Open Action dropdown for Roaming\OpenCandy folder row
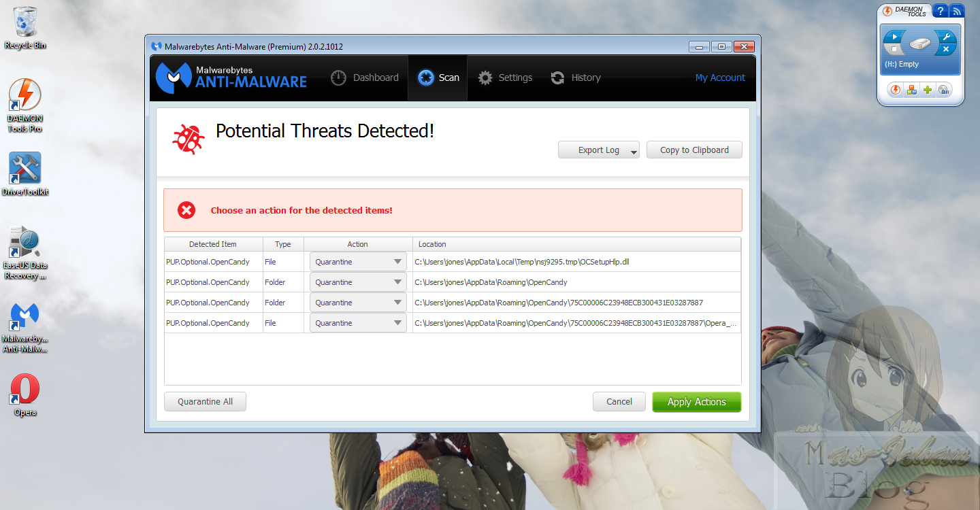Screen dimensions: 980x510 (358, 282)
